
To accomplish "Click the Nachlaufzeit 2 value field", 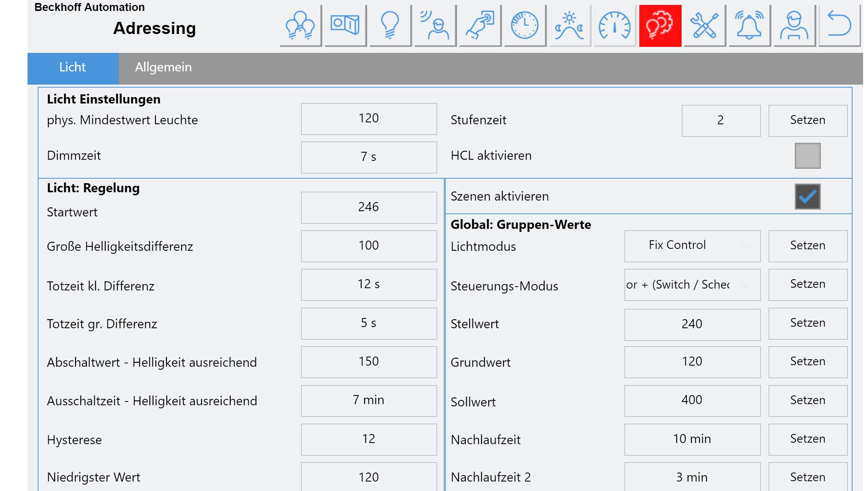I will [x=693, y=477].
